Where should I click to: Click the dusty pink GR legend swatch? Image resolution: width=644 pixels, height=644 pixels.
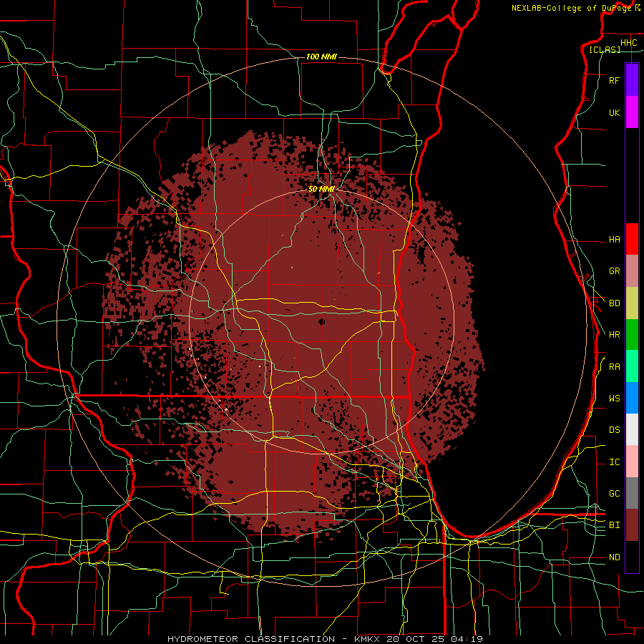pos(632,270)
